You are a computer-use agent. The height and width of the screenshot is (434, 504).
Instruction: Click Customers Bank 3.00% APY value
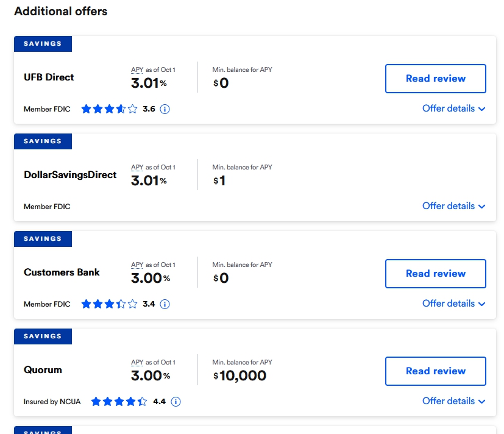tap(151, 278)
